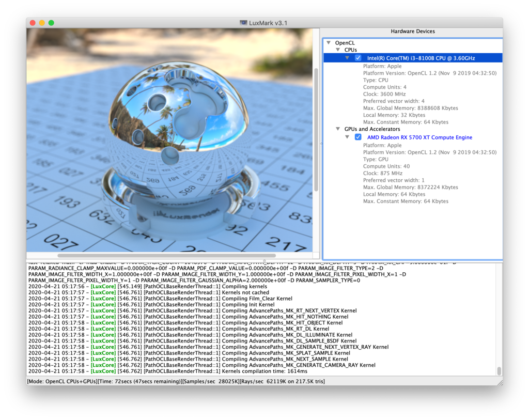529x420 pixels.
Task: Click the vertical scrollbar beside the render view
Action: (x=316, y=130)
